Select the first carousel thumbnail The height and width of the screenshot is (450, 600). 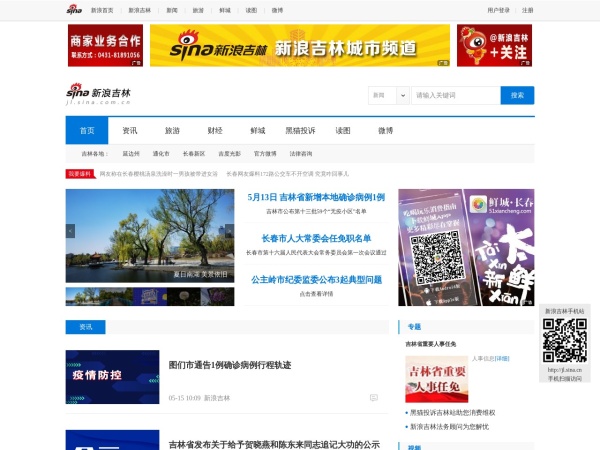(83, 297)
